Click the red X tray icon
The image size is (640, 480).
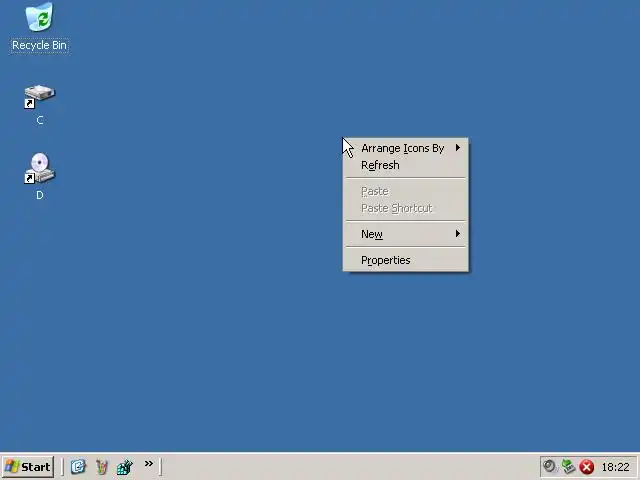click(587, 467)
